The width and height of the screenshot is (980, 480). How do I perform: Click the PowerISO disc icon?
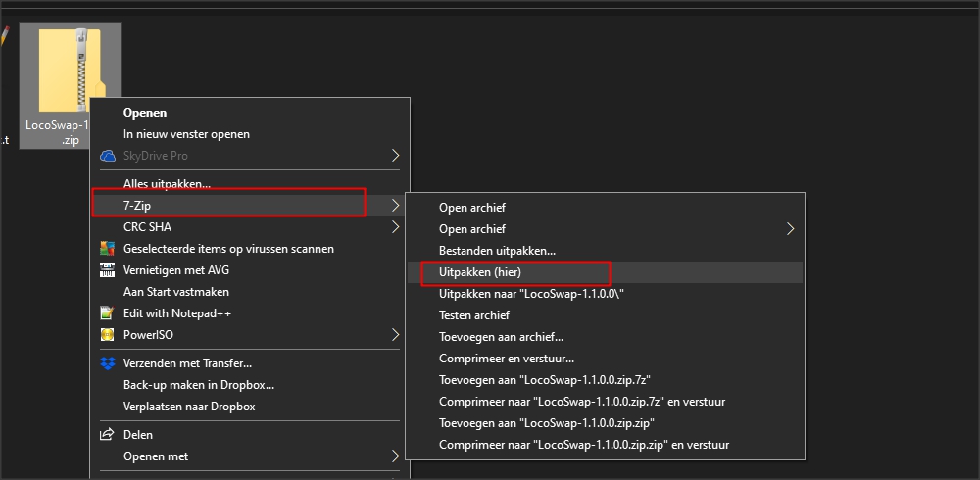(108, 335)
